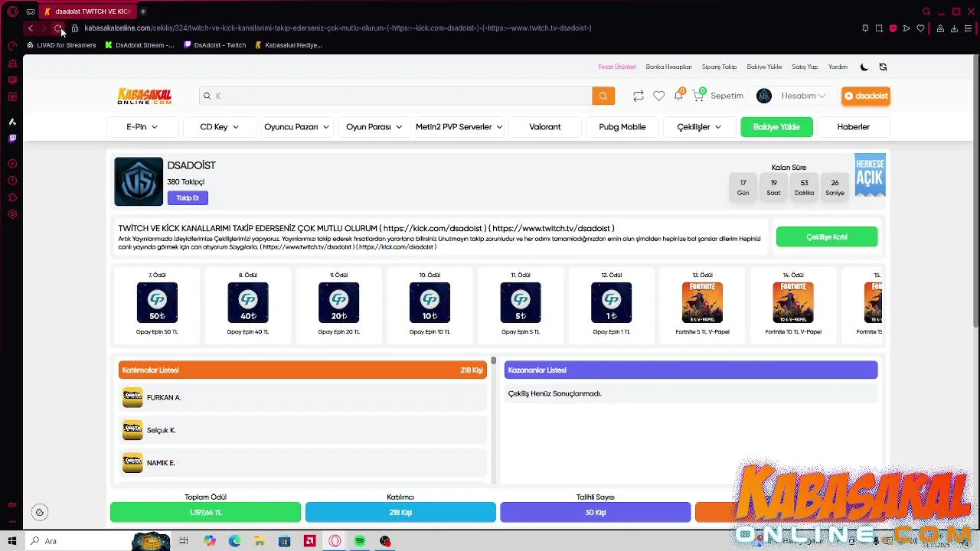Select the Fortnite 5 TL V-Papel prize
Image resolution: width=980 pixels, height=551 pixels.
pos(702,304)
